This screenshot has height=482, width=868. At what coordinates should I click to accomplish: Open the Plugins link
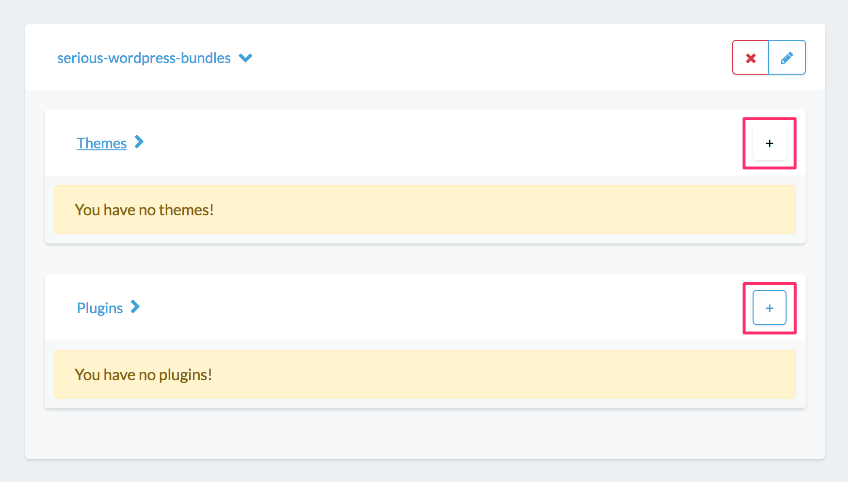pos(100,308)
